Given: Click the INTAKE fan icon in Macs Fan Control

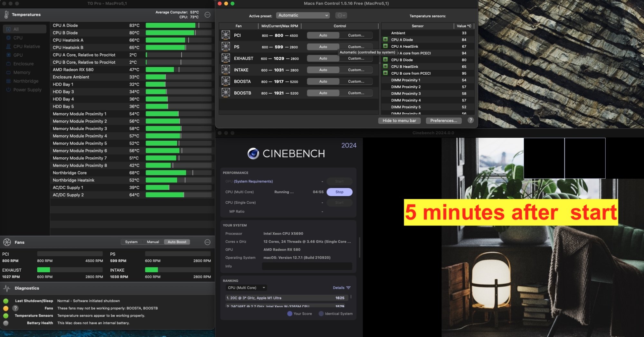Looking at the screenshot, I should coord(226,70).
